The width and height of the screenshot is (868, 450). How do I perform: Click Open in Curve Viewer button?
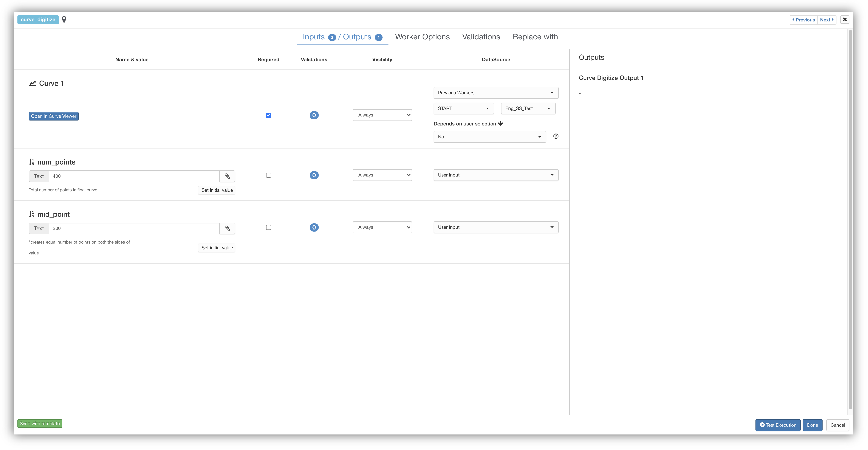[x=54, y=116]
